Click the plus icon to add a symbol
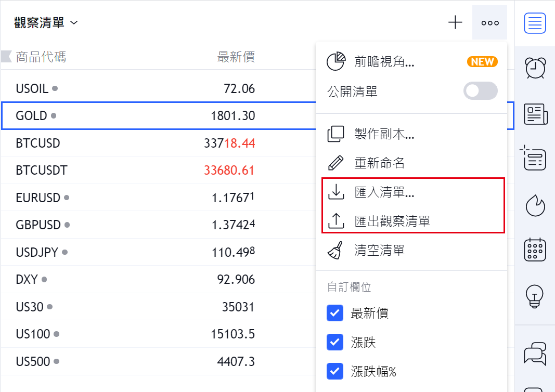The width and height of the screenshot is (555, 392). tap(455, 23)
